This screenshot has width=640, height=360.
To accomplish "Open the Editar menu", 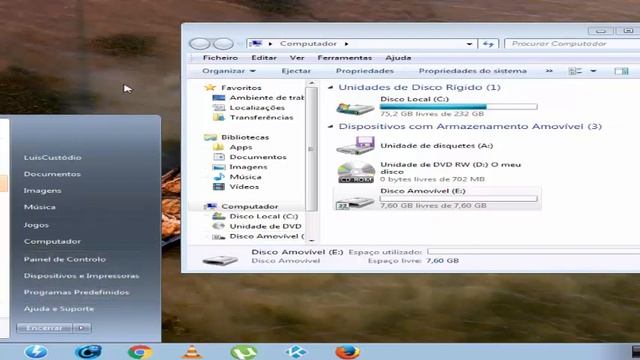I will coord(264,58).
